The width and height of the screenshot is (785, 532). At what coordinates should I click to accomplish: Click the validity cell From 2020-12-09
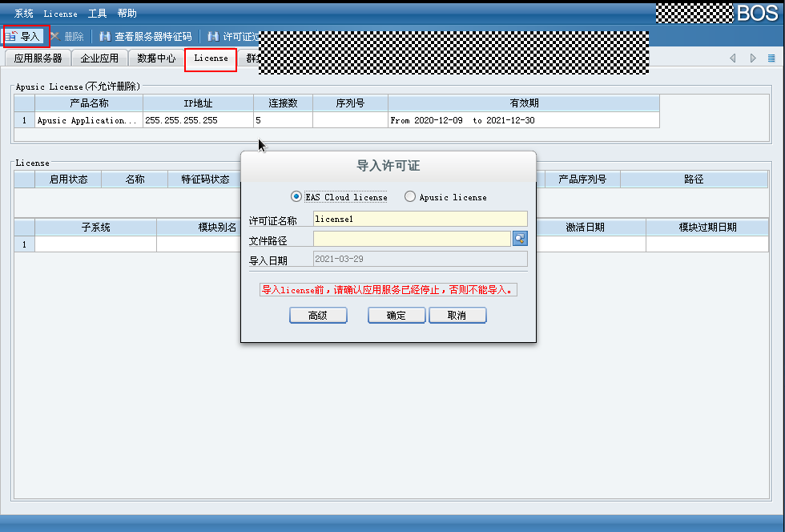[524, 120]
